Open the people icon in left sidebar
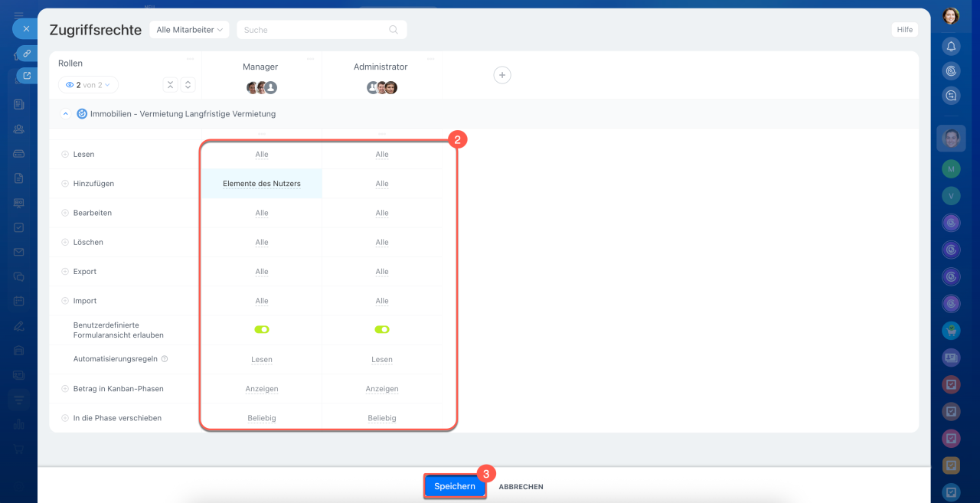 pyautogui.click(x=18, y=129)
